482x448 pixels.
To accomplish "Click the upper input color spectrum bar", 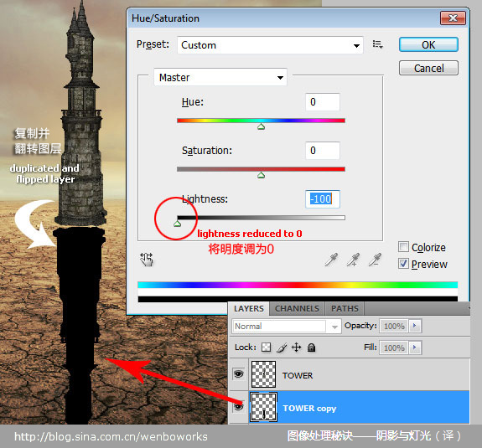I will [x=298, y=285].
